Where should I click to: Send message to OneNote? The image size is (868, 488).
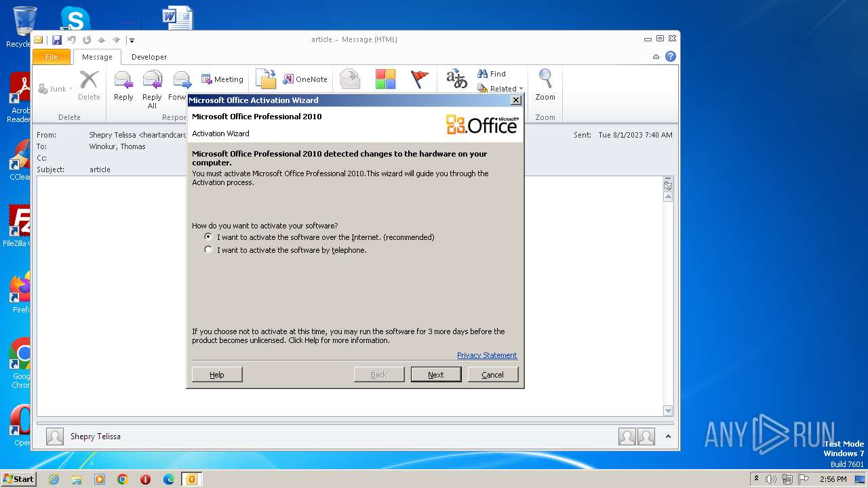(305, 79)
